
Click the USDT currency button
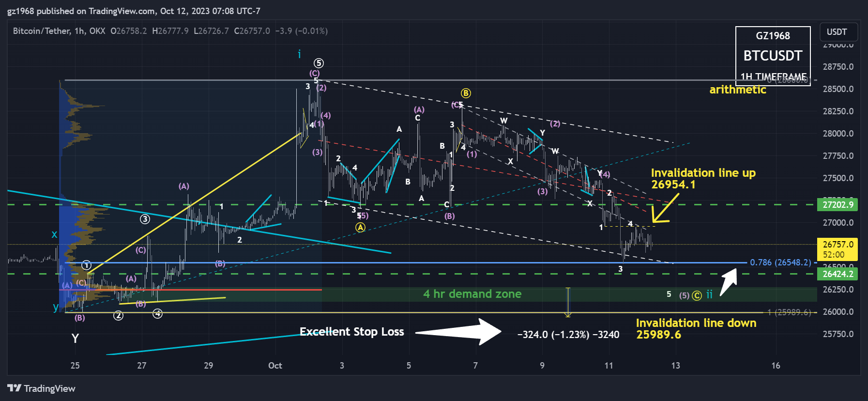[838, 32]
